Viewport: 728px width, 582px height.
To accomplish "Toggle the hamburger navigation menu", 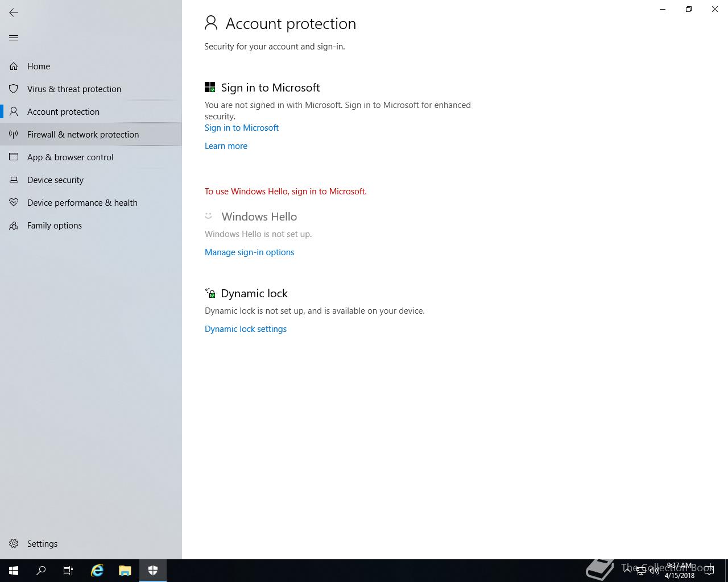I will (x=14, y=38).
